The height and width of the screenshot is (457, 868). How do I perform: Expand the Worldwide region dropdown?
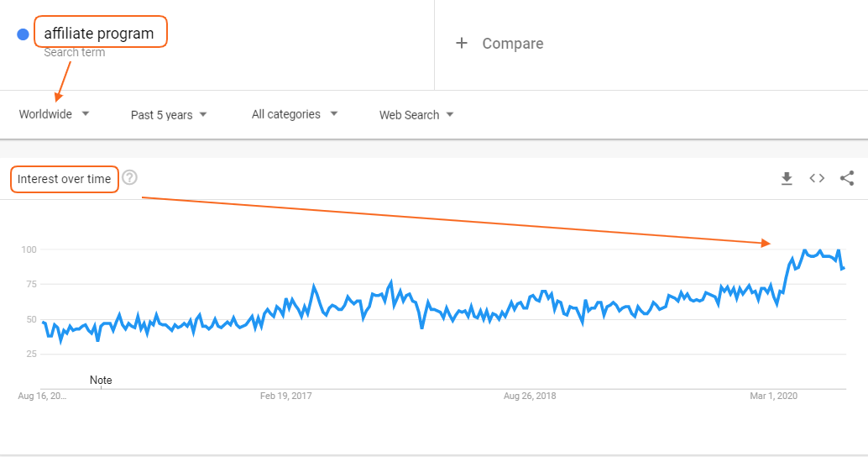click(55, 114)
